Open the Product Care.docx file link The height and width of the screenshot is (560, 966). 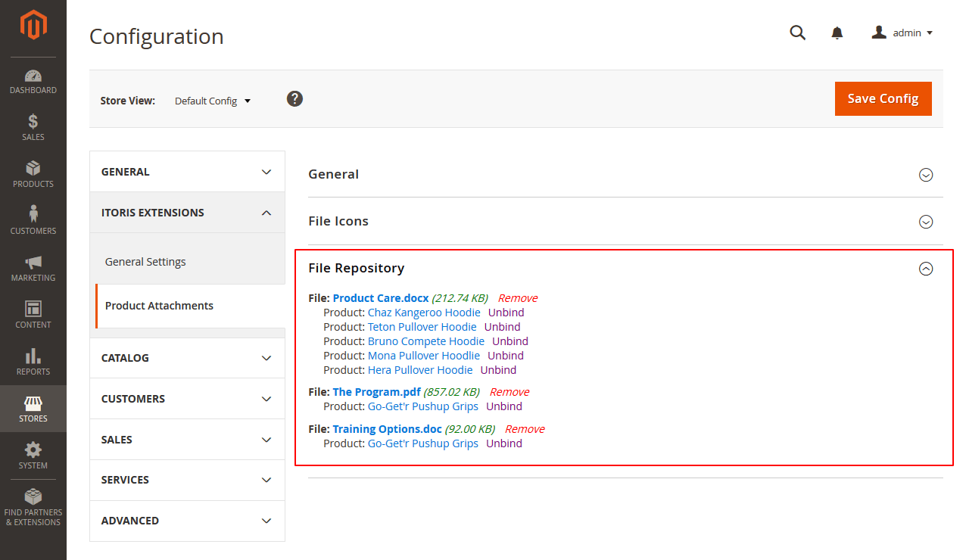[381, 298]
